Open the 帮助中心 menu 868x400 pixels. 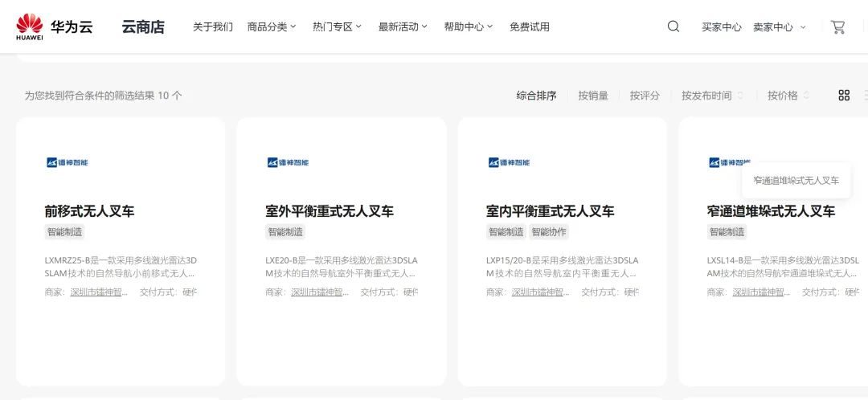point(469,27)
